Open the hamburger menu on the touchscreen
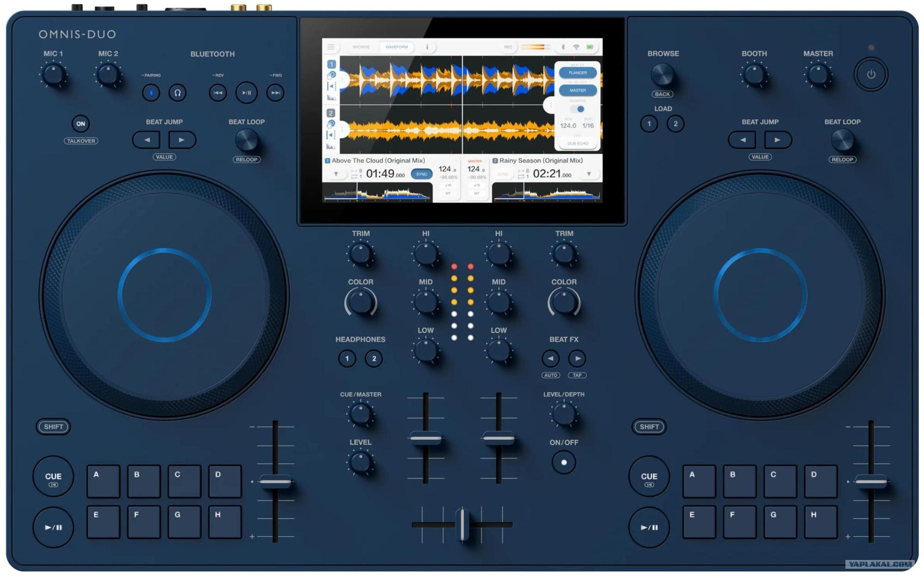Viewport: 924px width, 578px height. (331, 47)
